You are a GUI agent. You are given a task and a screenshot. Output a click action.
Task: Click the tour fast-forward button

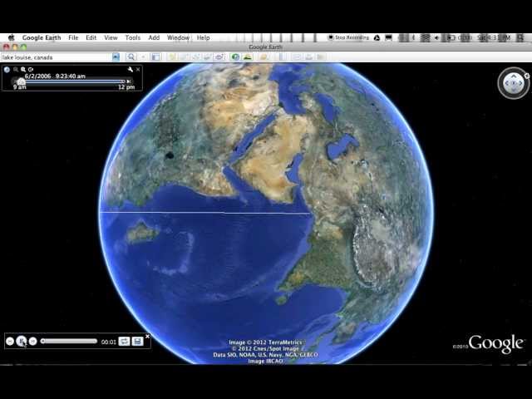[x=32, y=342]
